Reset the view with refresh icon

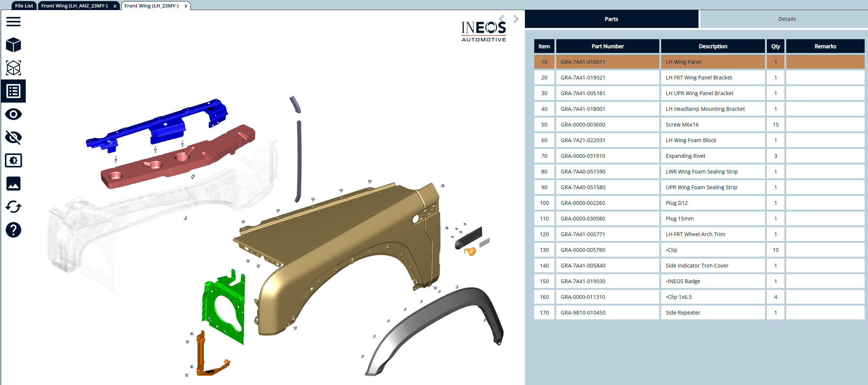(x=13, y=207)
